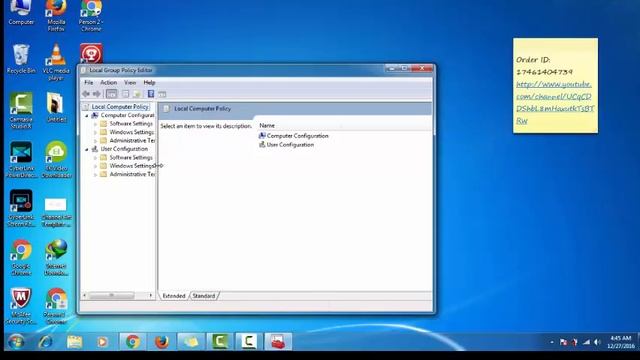The height and width of the screenshot is (360, 640).
Task: Open Internet Explorer from the taskbar
Action: coord(45,341)
